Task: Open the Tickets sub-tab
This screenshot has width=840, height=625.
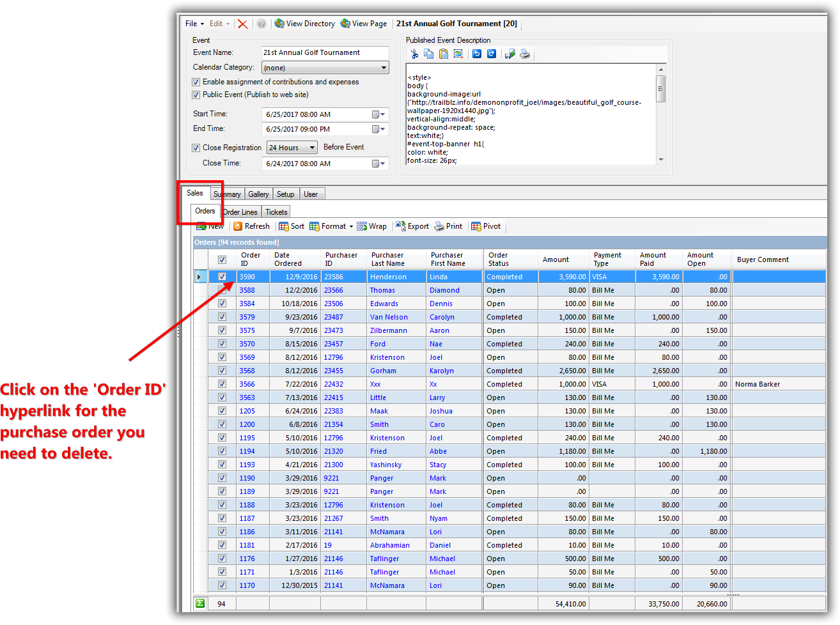Action: (276, 212)
